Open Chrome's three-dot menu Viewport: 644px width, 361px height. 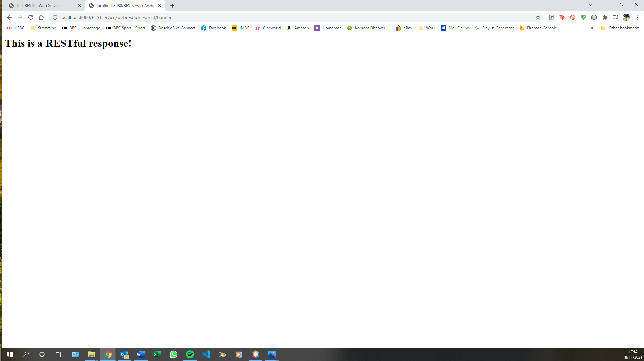637,17
